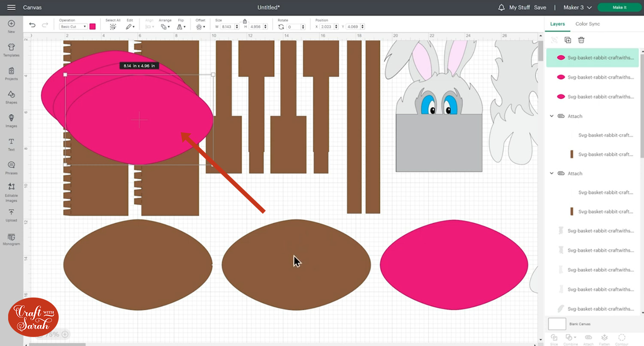Image resolution: width=644 pixels, height=346 pixels.
Task: Open the Shapes tool in sidebar
Action: click(11, 96)
